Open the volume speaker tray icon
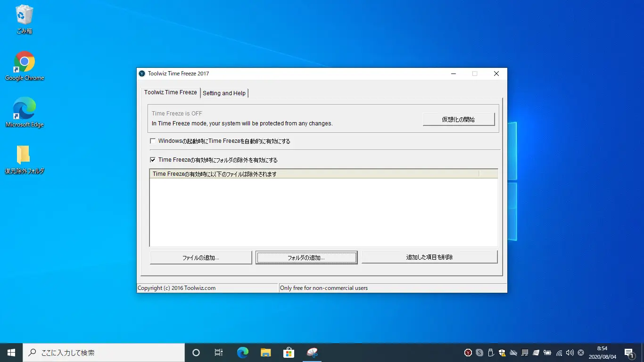This screenshot has height=362, width=644. point(570,353)
